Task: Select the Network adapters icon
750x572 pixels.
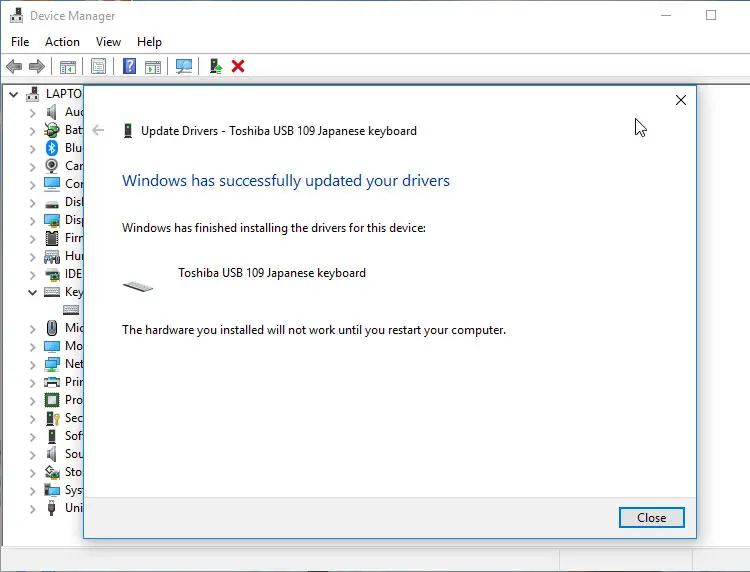Action: (x=52, y=364)
